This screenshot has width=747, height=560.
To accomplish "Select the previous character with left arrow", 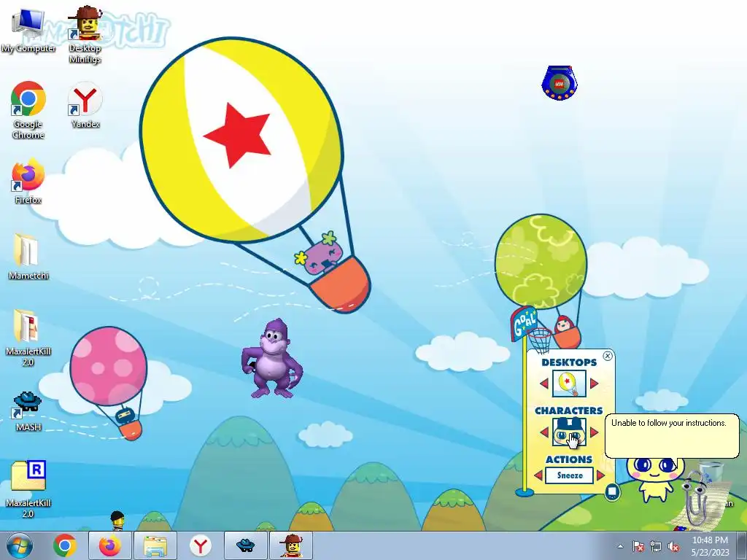I will pyautogui.click(x=544, y=432).
